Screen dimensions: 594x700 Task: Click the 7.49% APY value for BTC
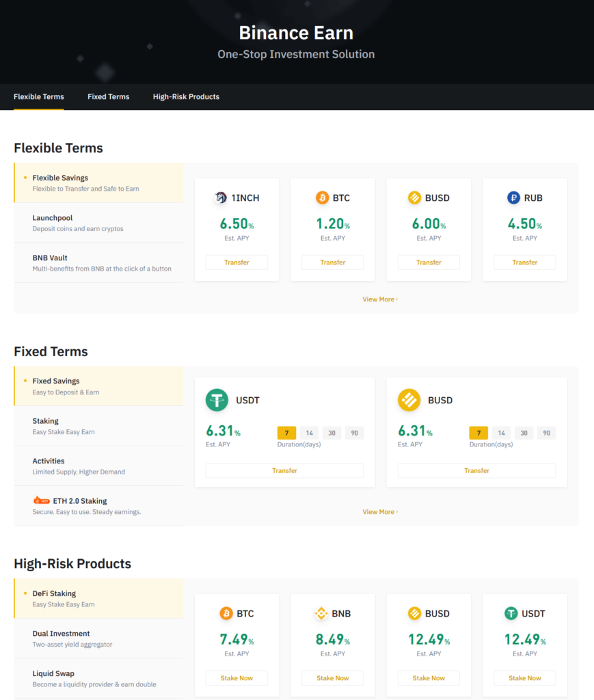(x=237, y=639)
